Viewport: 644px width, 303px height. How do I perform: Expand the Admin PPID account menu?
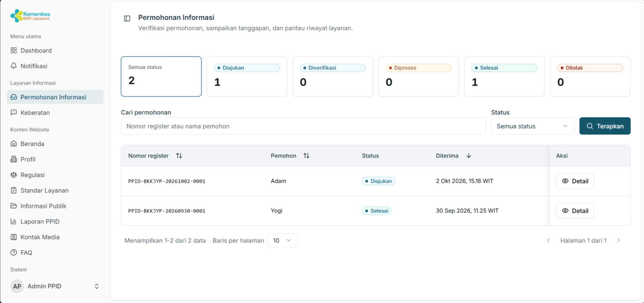[x=55, y=286]
